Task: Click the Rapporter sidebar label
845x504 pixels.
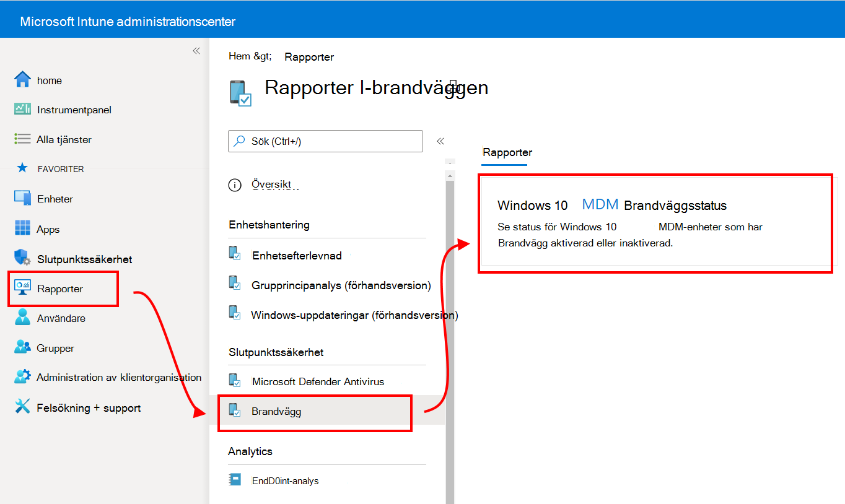Action: 60,289
